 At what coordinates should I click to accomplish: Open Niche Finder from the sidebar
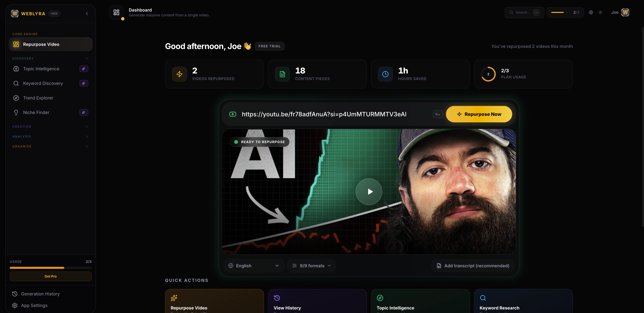coord(36,112)
